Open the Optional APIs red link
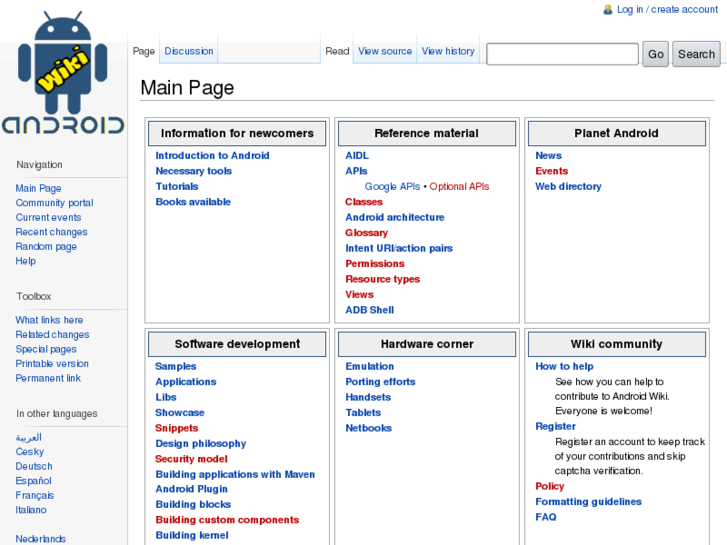The height and width of the screenshot is (545, 727). (459, 186)
